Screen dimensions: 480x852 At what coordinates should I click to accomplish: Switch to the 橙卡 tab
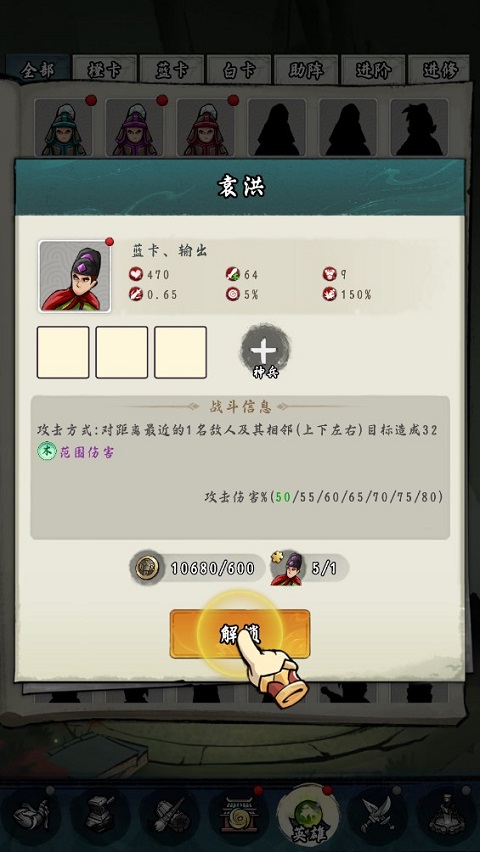104,71
